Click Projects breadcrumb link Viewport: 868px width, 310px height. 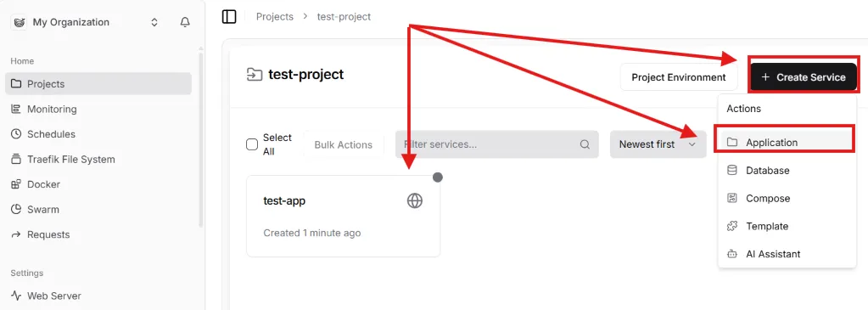[275, 17]
